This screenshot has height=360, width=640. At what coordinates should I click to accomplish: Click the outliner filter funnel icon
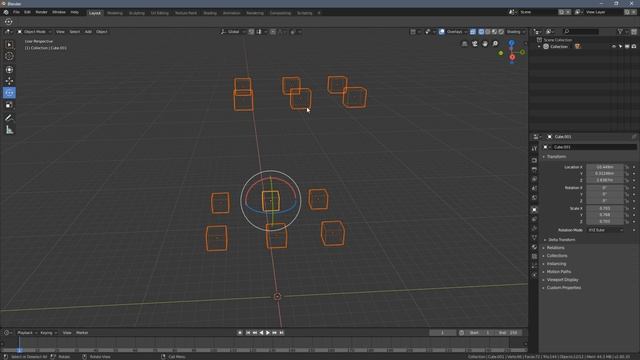pyautogui.click(x=620, y=31)
